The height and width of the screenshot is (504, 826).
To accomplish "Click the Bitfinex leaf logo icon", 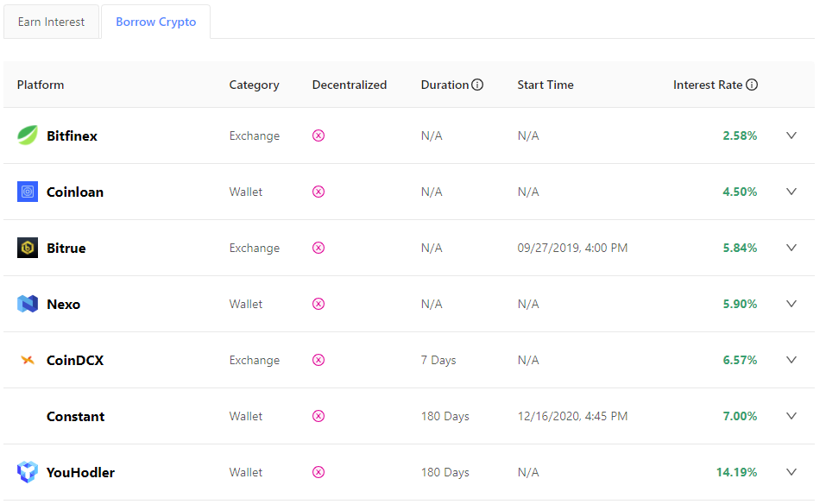I will [28, 135].
